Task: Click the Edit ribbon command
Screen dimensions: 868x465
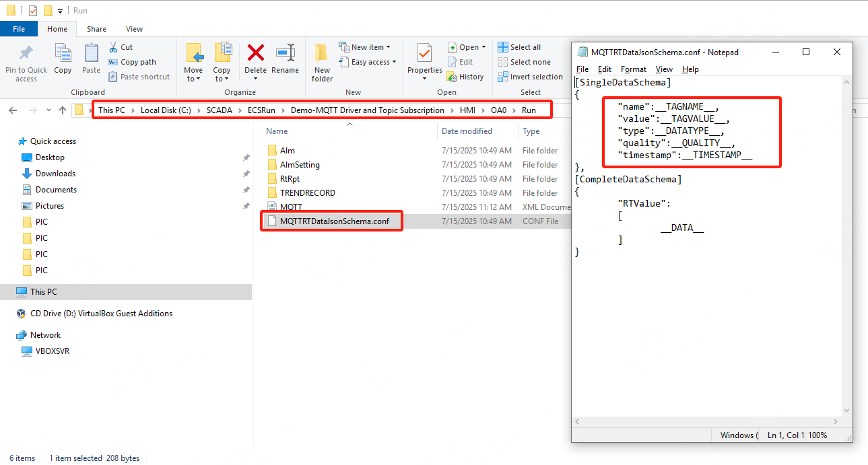Action: tap(461, 62)
